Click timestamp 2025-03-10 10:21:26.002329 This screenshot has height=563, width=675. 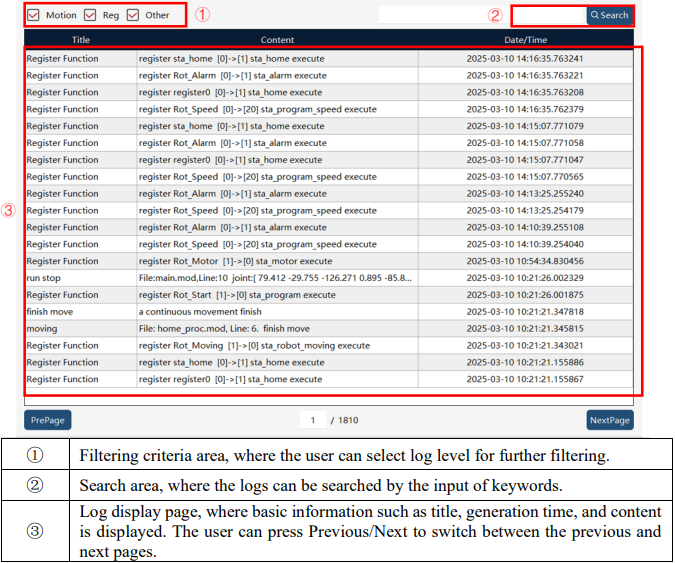[x=525, y=278]
